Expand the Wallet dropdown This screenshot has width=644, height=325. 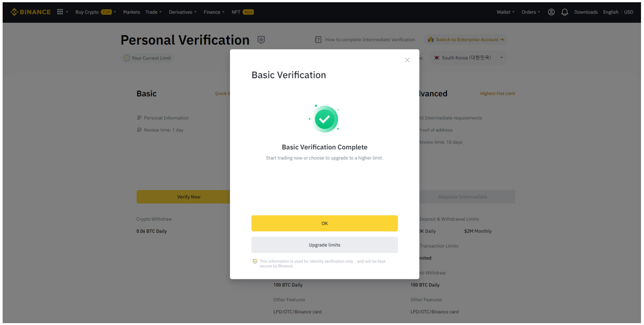(x=505, y=12)
